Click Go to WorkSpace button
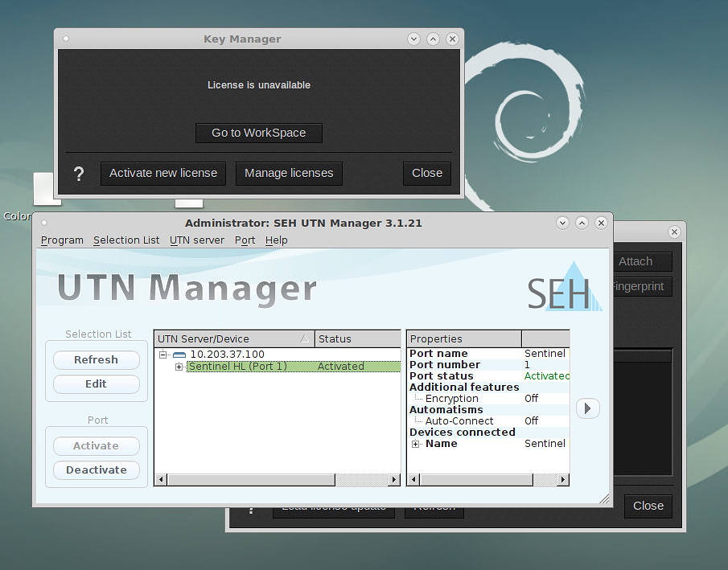The image size is (728, 570). click(258, 133)
